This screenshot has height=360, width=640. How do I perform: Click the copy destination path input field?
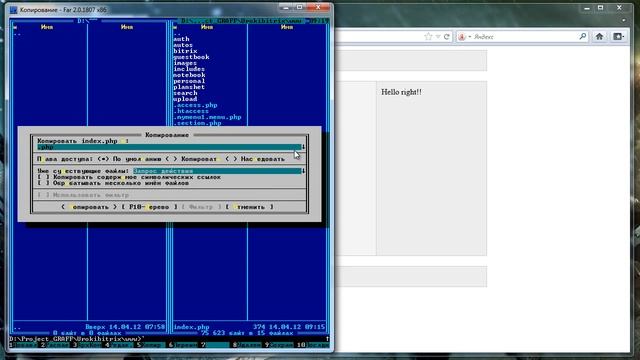(169, 147)
